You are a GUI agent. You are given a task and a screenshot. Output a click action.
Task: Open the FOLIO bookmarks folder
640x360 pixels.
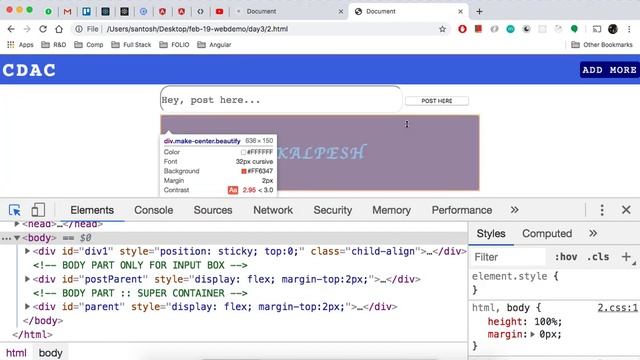tap(174, 44)
